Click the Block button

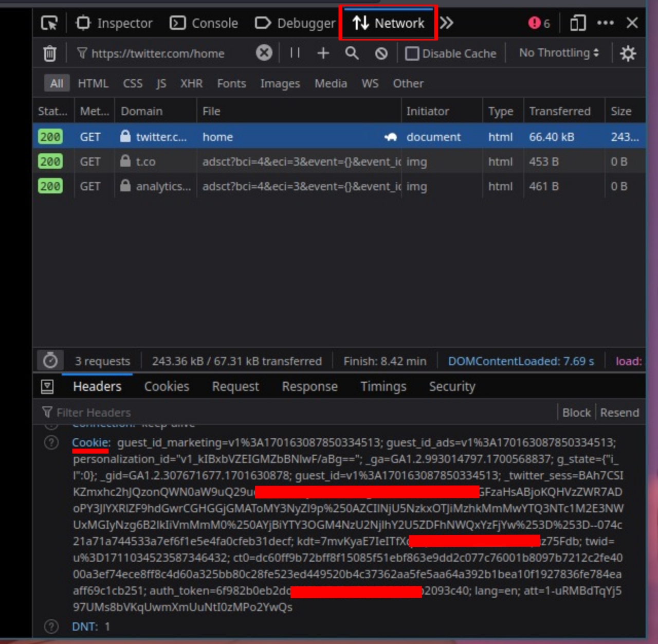click(576, 413)
